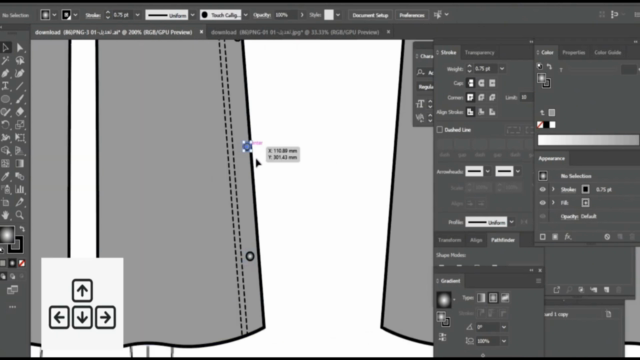This screenshot has height=360, width=640.
Task: Choose the Magic Wand tool
Action: [5, 61]
